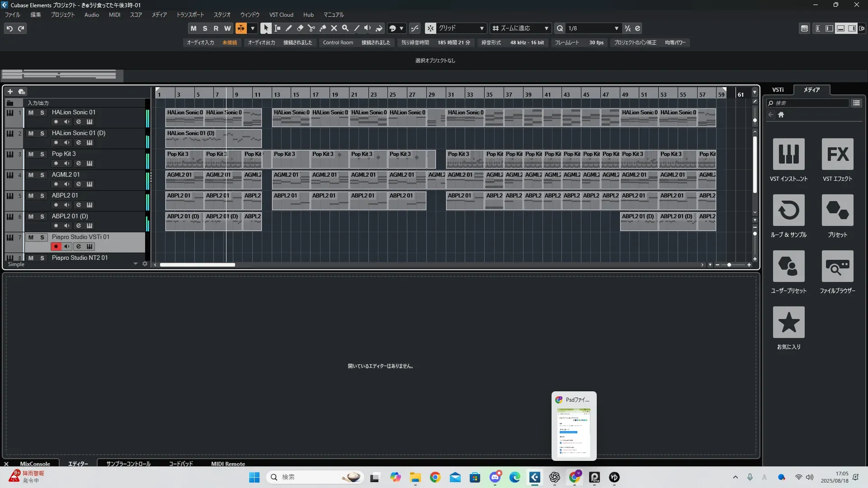Disable record on Piapro Studio VSTi 01
This screenshot has width=868, height=488.
coord(56,247)
